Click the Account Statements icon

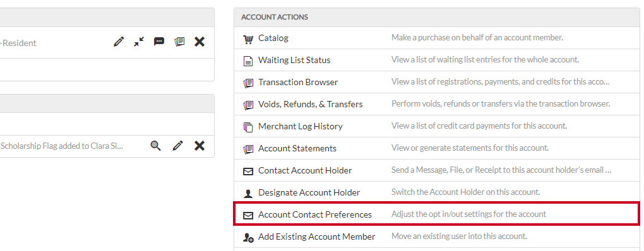248,149
